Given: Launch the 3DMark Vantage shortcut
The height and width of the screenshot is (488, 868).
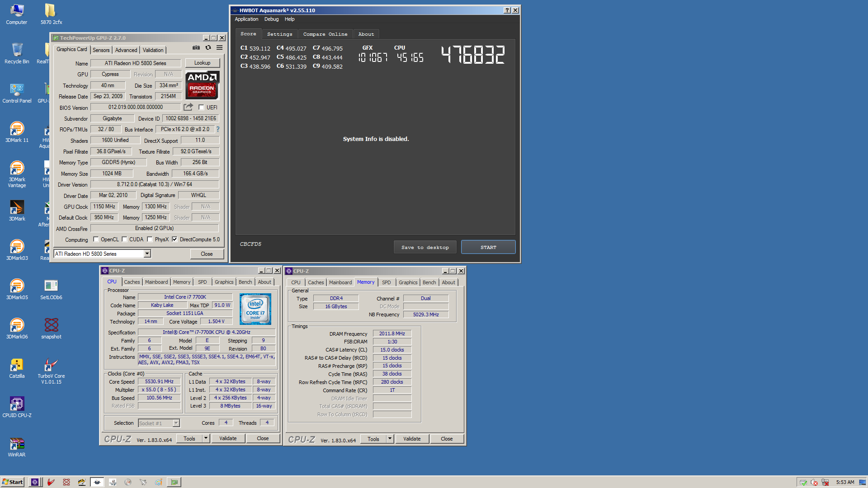Looking at the screenshot, I should tap(17, 174).
